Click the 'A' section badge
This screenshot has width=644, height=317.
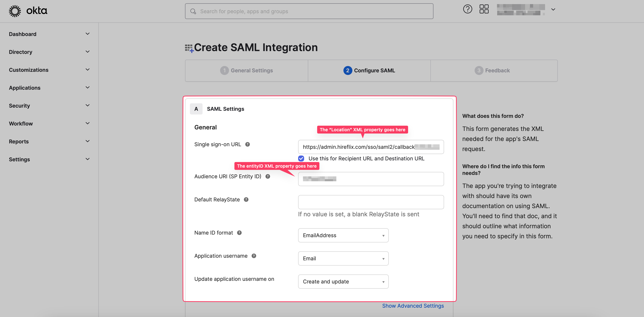pos(196,109)
